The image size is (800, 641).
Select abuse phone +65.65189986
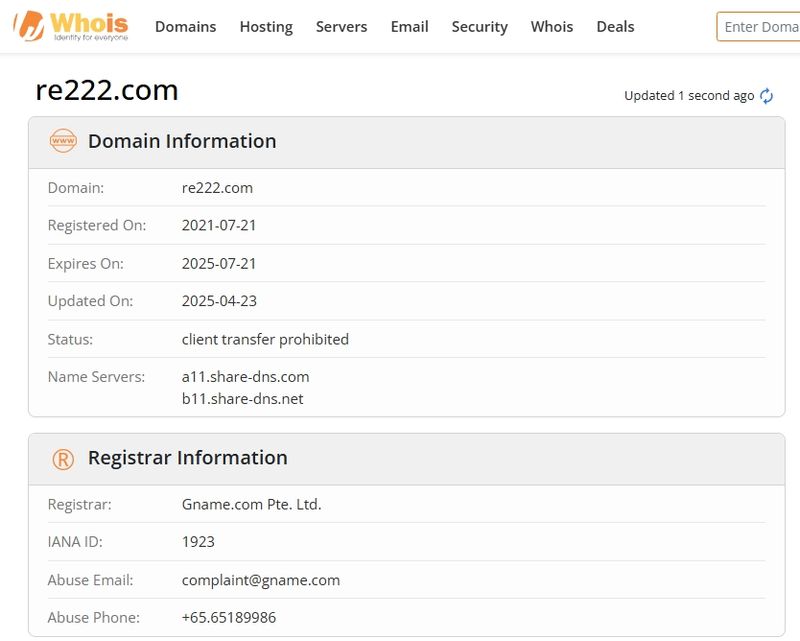click(x=229, y=618)
